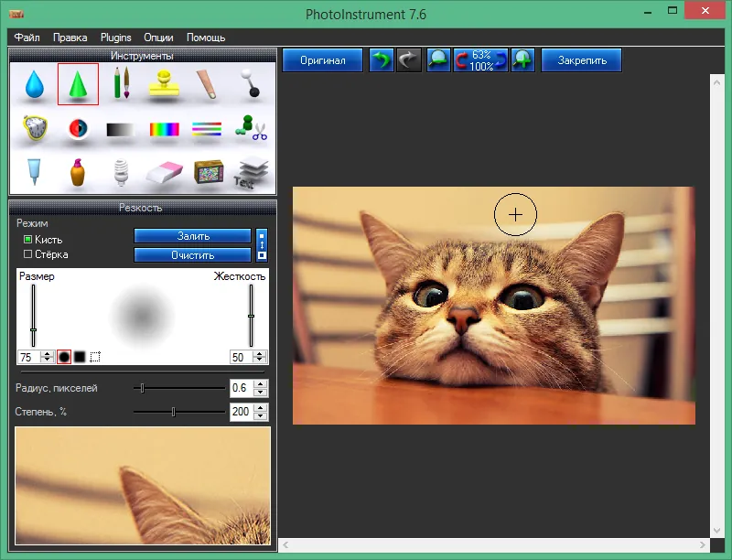Image resolution: width=732 pixels, height=560 pixels.
Task: Select the red eye removal tool
Action: click(x=78, y=128)
